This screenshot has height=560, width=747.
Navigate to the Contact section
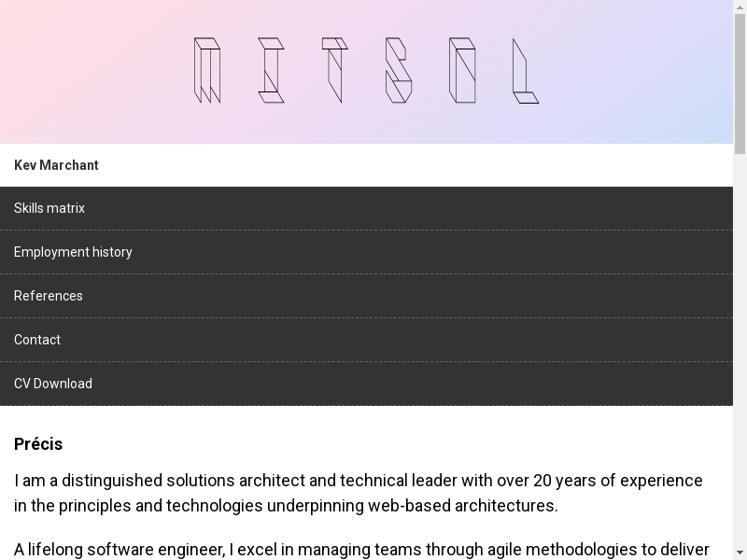point(37,340)
